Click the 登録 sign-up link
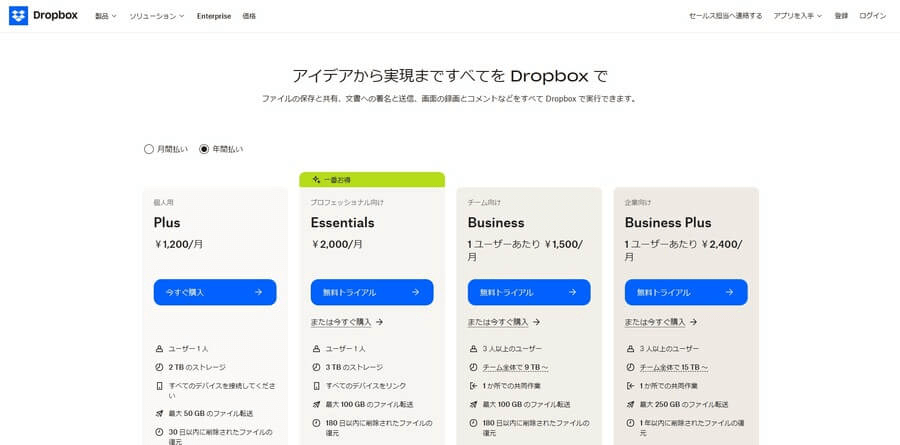This screenshot has height=445, width=900. click(x=841, y=16)
